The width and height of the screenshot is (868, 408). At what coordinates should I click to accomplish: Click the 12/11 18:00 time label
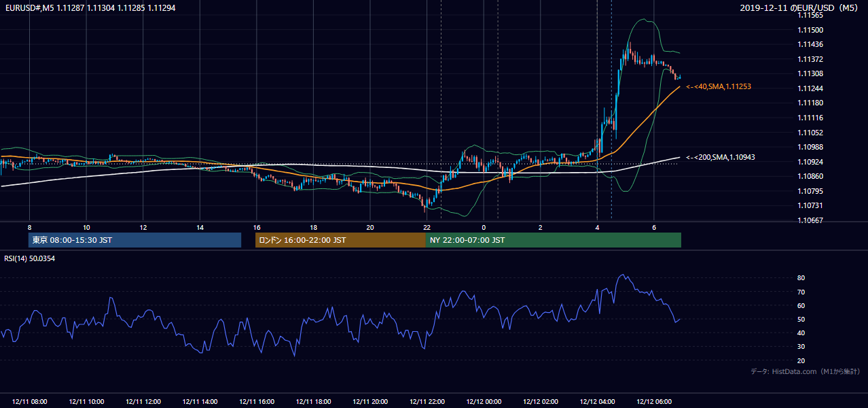313,402
